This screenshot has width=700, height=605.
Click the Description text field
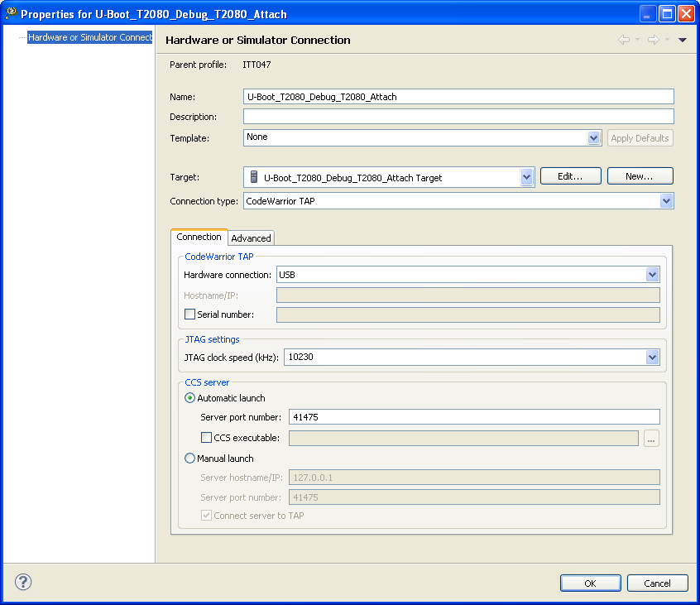458,117
